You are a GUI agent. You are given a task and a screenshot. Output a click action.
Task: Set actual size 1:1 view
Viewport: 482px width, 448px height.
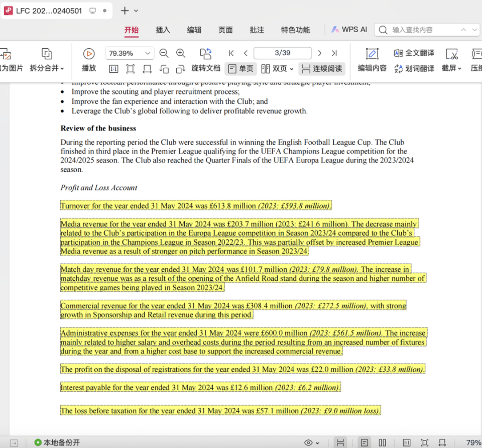(113, 69)
